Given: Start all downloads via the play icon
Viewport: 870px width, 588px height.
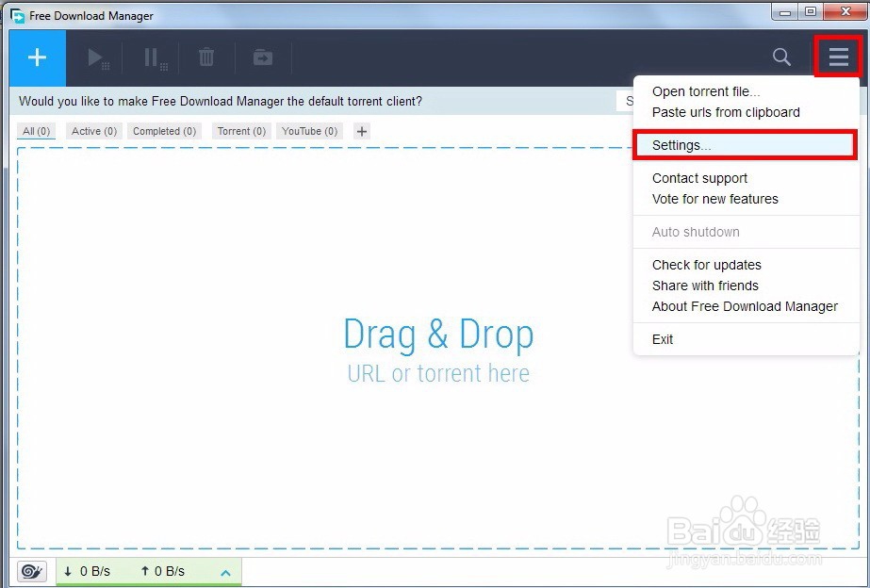Looking at the screenshot, I should 98,57.
